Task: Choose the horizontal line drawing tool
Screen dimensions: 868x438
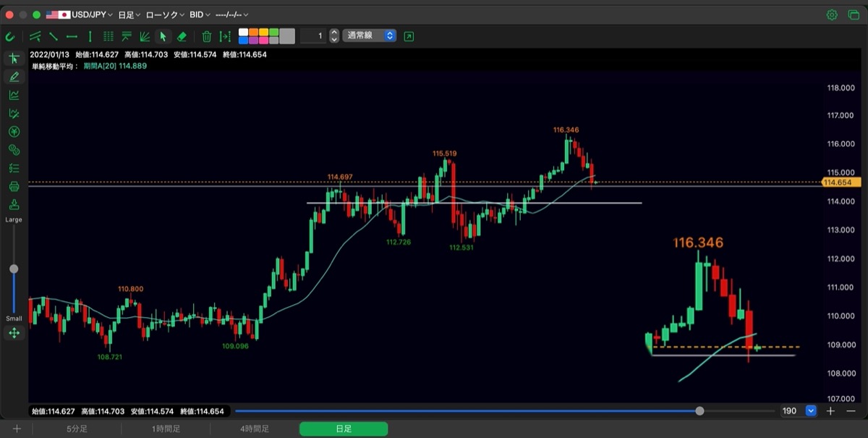Action: tap(72, 36)
